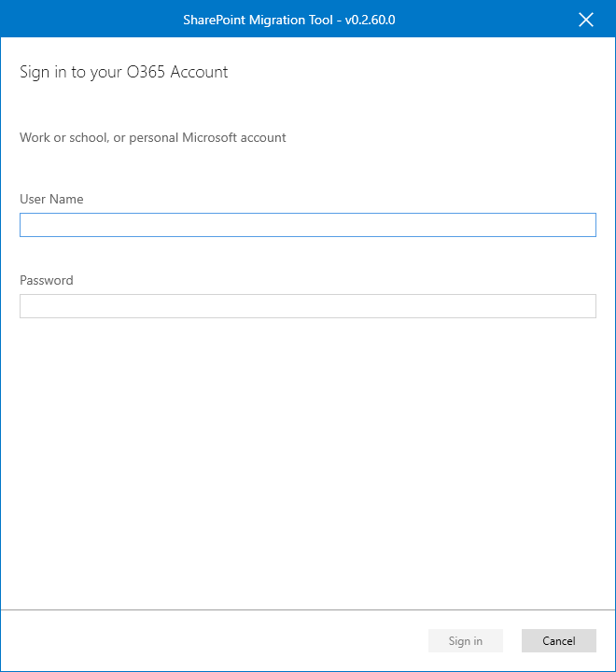Select the empty box under User Name
Image resolution: width=616 pixels, height=672 pixels.
point(307,225)
